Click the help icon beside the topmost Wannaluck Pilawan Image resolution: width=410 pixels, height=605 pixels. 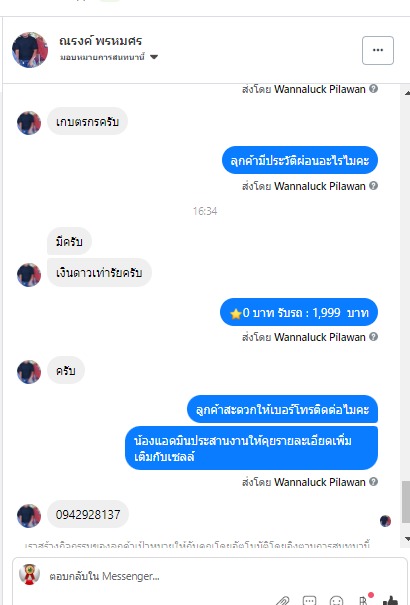[373, 88]
